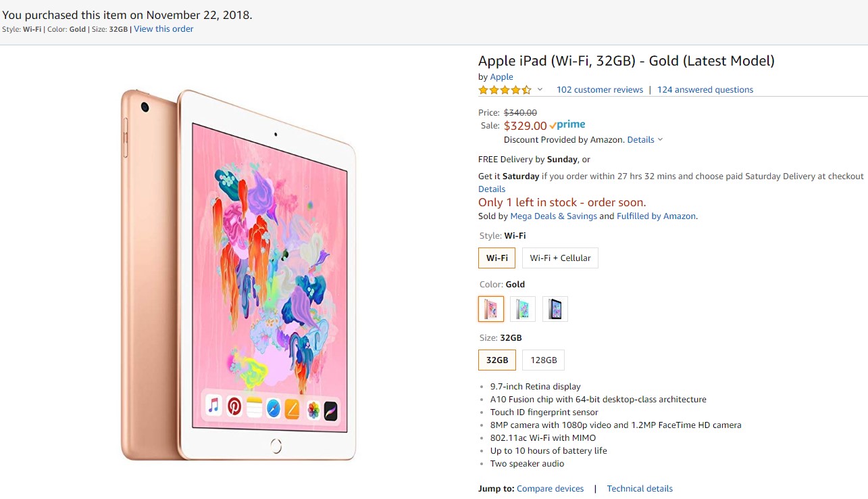This screenshot has width=868, height=499.
Task: Jump to Technical details section
Action: 639,489
